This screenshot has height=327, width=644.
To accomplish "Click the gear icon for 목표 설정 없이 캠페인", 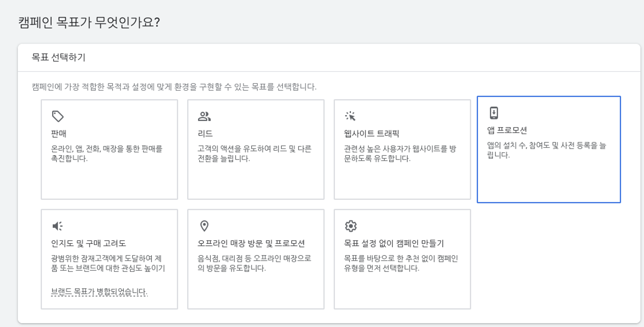I will (x=351, y=226).
